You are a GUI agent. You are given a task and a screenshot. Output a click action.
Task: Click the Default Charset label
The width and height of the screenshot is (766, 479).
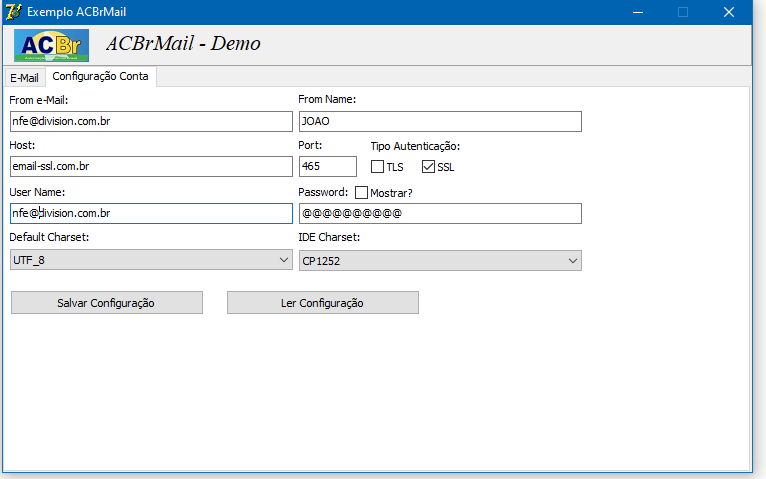point(49,237)
